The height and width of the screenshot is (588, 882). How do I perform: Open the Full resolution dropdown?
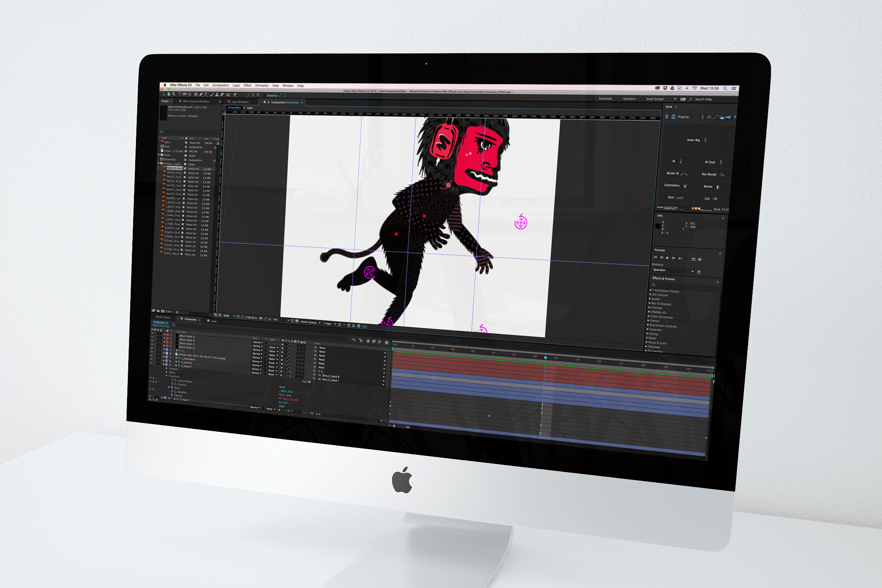pos(281,320)
